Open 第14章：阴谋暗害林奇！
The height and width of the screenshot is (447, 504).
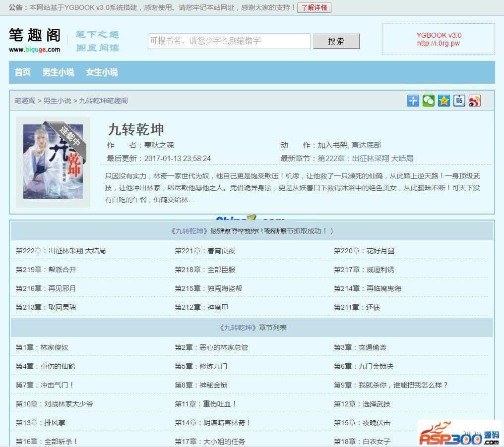point(213,423)
